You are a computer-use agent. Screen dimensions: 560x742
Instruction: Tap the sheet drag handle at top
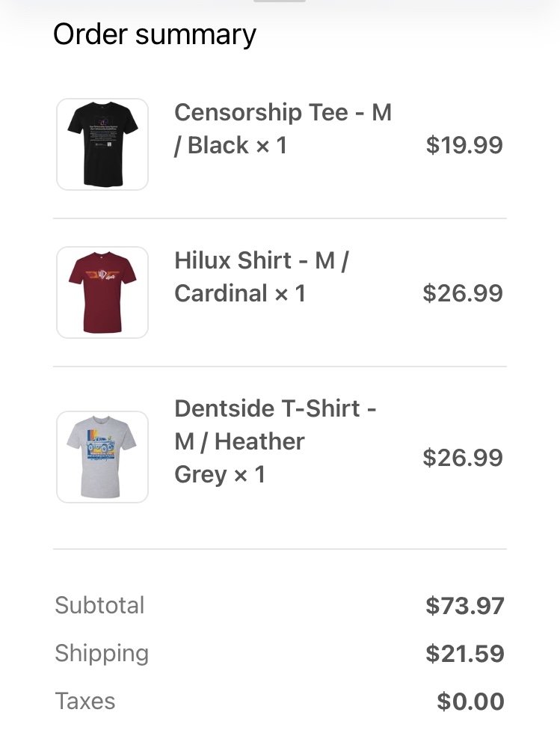click(x=280, y=1)
